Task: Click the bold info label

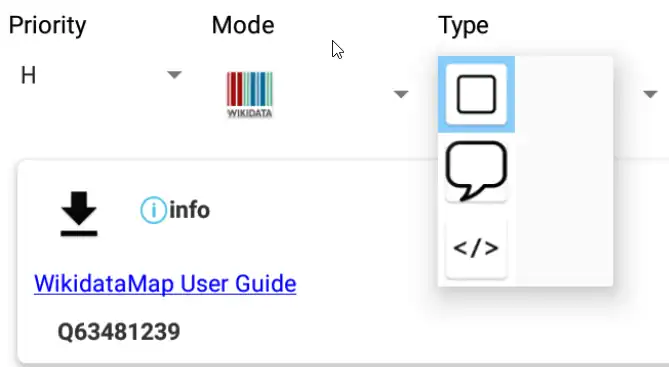Action: (189, 210)
